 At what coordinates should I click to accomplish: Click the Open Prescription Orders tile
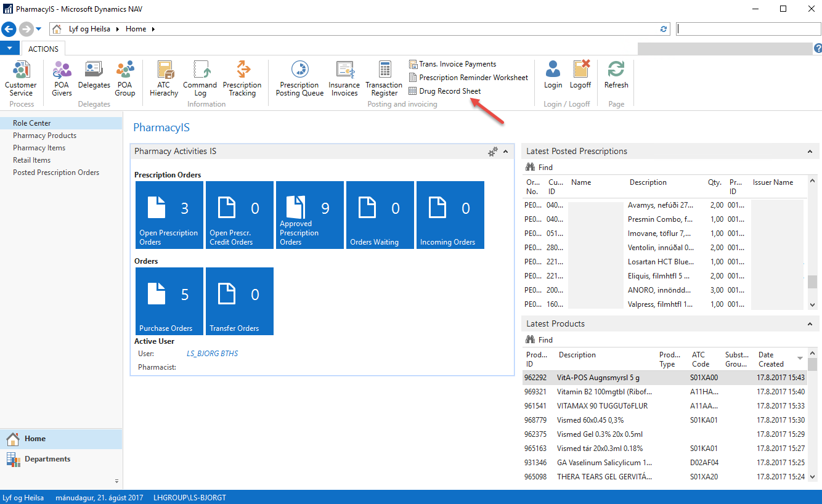coord(169,215)
